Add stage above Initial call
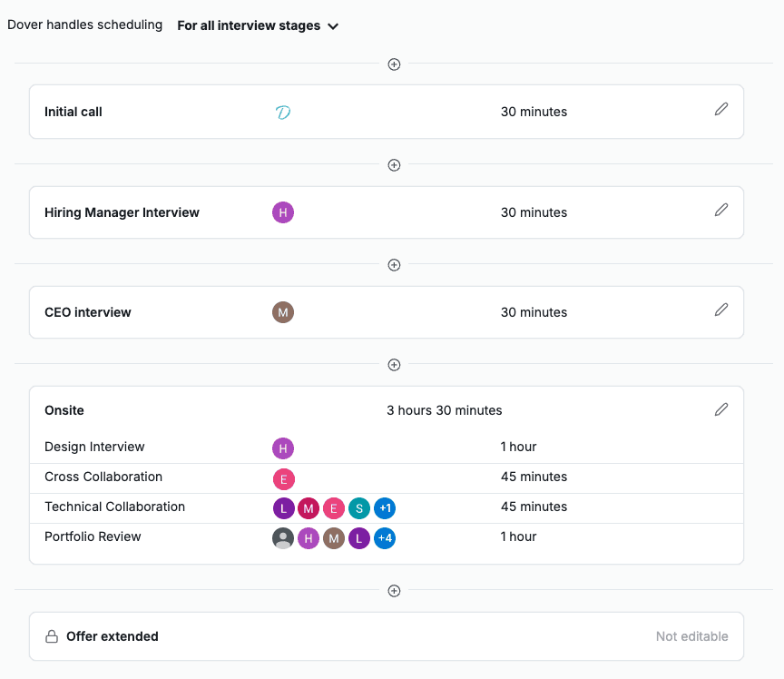Image resolution: width=784 pixels, height=679 pixels. (x=394, y=64)
